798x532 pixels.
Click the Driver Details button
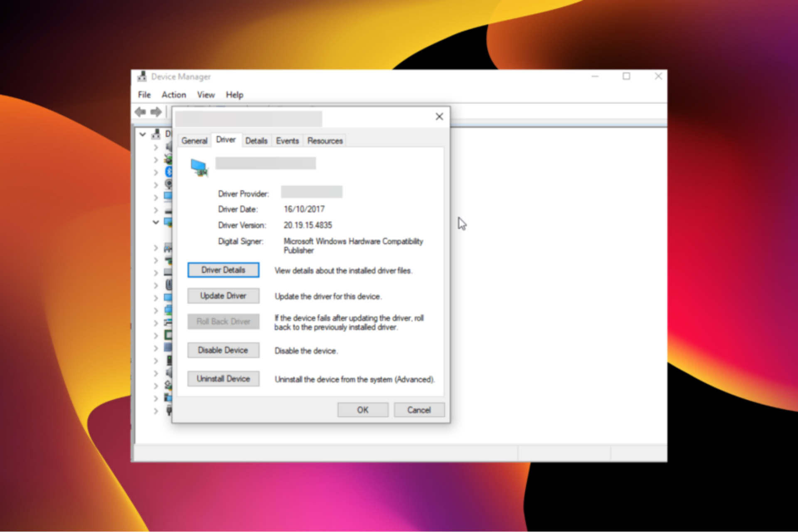click(x=223, y=270)
